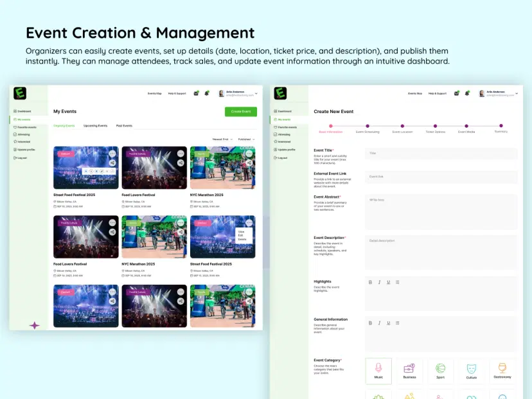The width and height of the screenshot is (532, 399).
Task: Select the Sport event category icon
Action: click(441, 371)
